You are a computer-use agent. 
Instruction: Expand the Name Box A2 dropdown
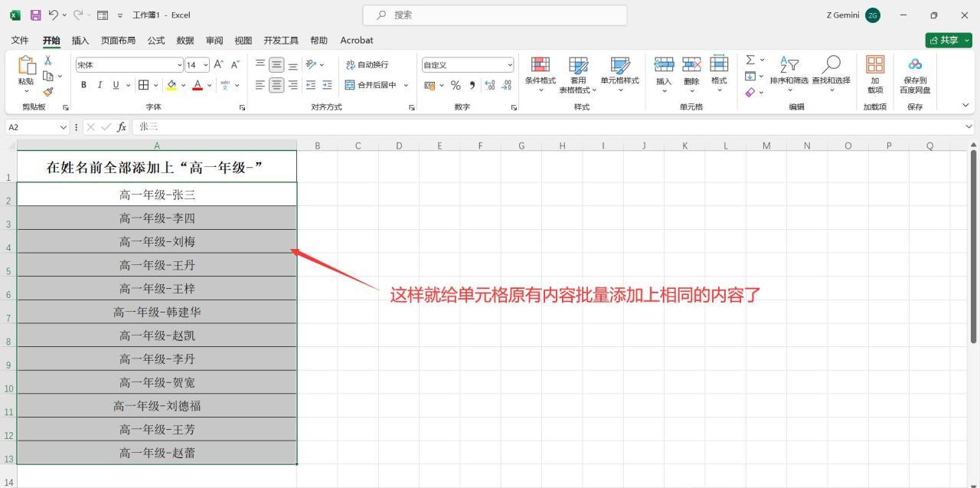click(x=63, y=127)
